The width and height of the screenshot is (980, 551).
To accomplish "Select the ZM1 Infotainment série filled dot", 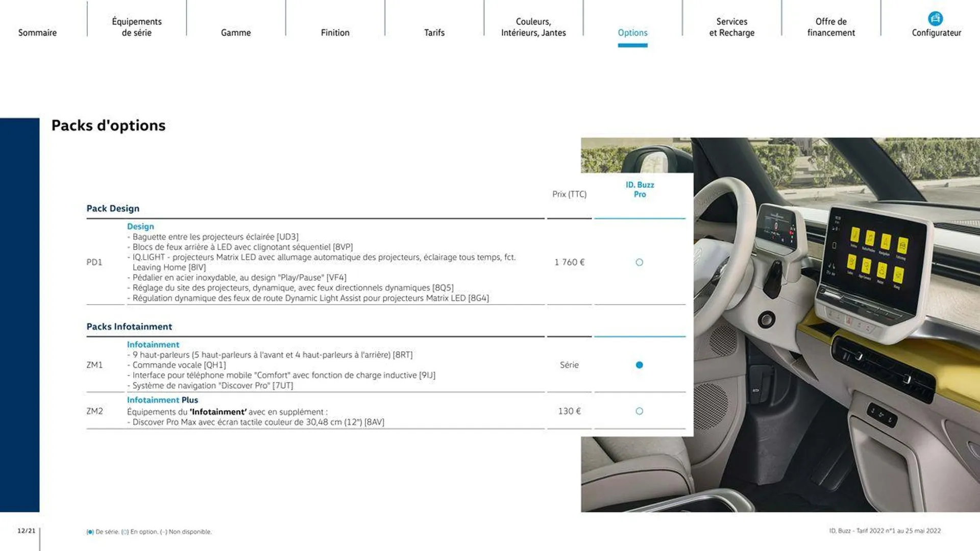I will tap(639, 365).
